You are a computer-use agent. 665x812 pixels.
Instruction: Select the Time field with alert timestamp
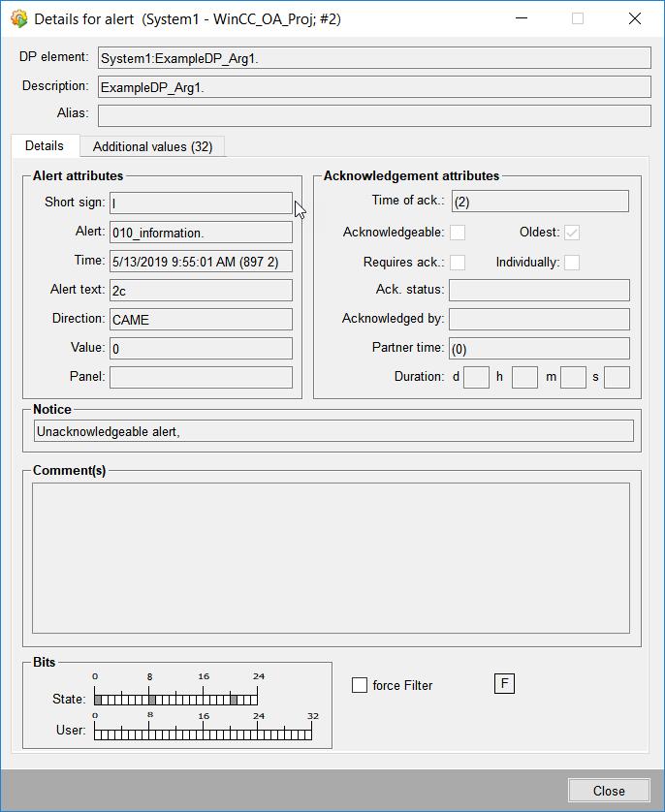click(200, 262)
